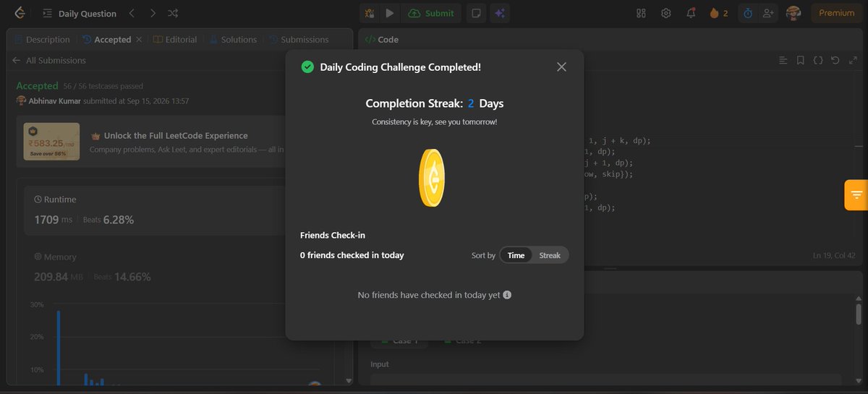Open the Unlock Full LeetCode Experience banner
Screen dimensions: 868x394
pyautogui.click(x=152, y=142)
